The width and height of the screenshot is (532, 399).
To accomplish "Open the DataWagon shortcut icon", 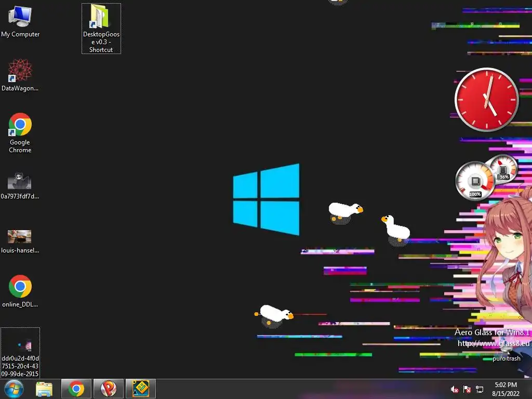I will pyautogui.click(x=20, y=75).
